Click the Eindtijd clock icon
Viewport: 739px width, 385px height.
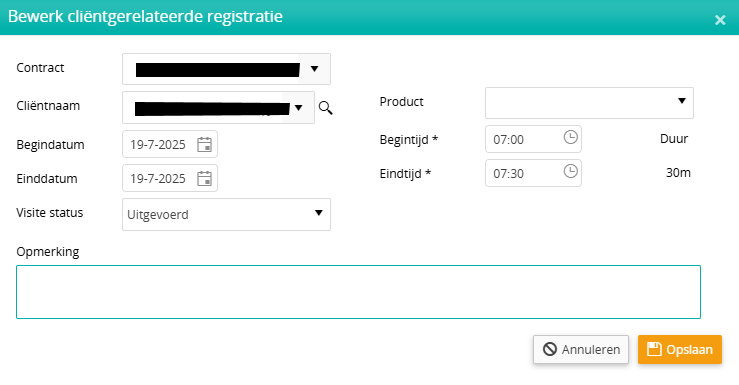(x=570, y=171)
